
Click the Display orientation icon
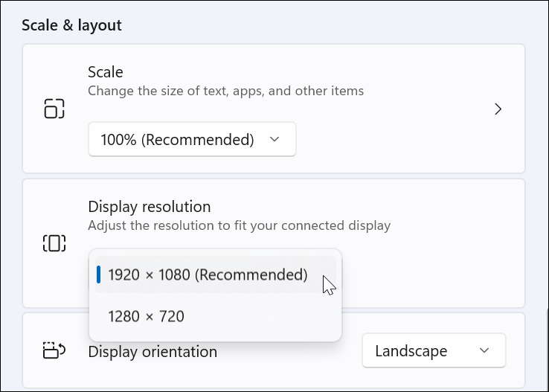(x=54, y=350)
